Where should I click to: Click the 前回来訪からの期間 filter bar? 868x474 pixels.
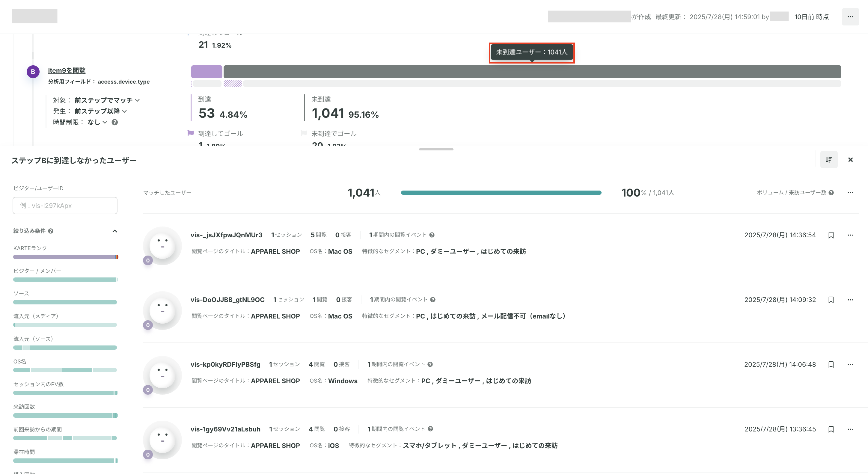click(x=65, y=438)
